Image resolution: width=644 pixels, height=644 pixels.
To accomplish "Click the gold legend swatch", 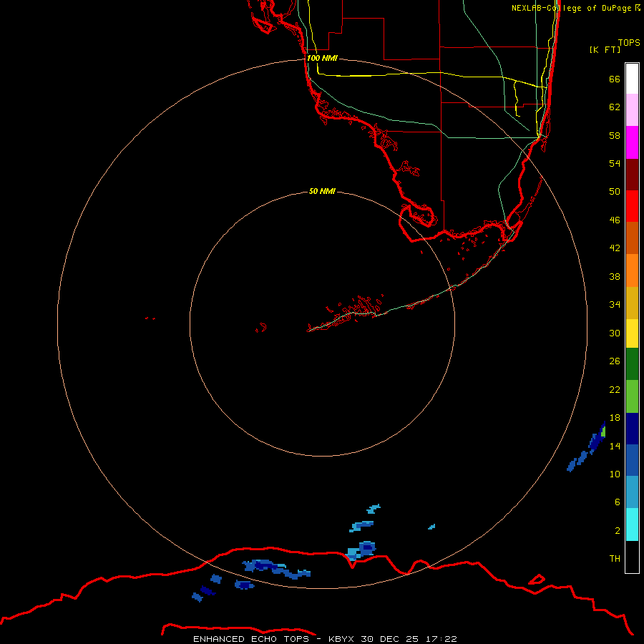I will [632, 303].
